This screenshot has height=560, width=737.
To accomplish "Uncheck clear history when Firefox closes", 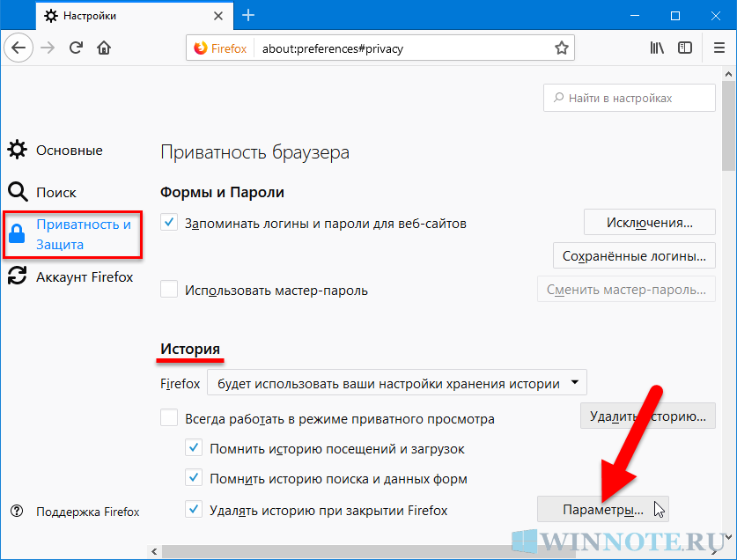I will 195,510.
